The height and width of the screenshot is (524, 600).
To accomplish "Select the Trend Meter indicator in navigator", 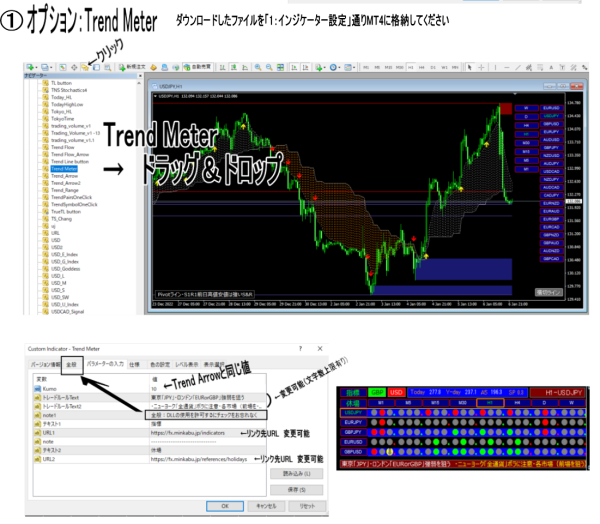I will coord(64,170).
